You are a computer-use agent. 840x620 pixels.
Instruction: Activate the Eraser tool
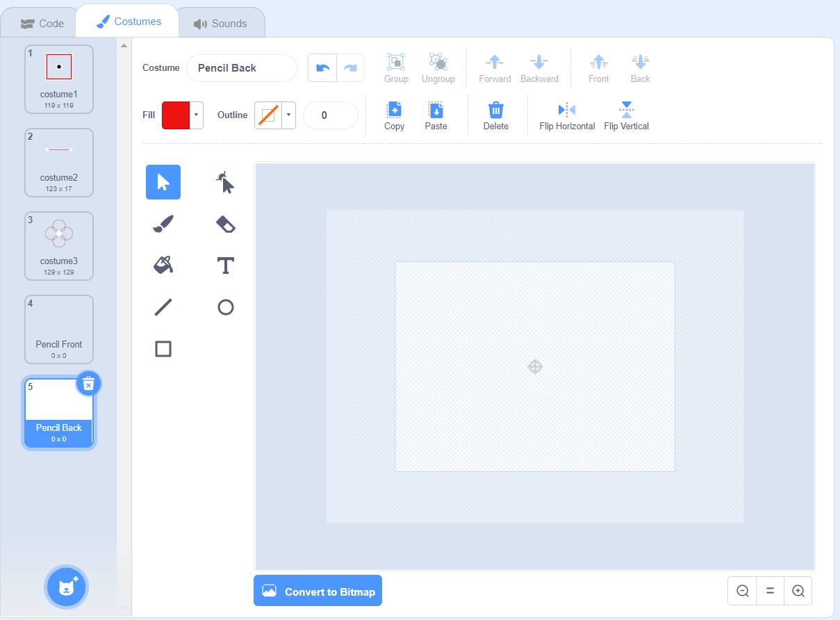point(225,224)
